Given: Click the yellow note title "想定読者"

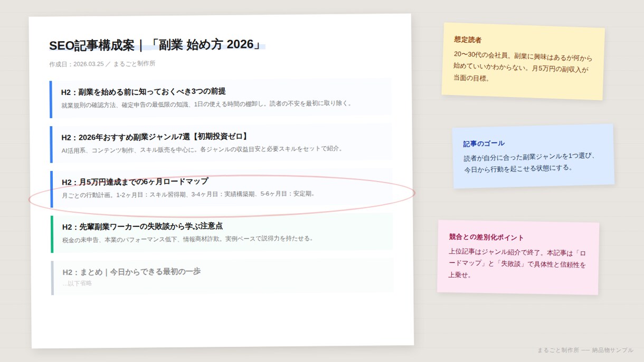Looking at the screenshot, I should pos(468,40).
